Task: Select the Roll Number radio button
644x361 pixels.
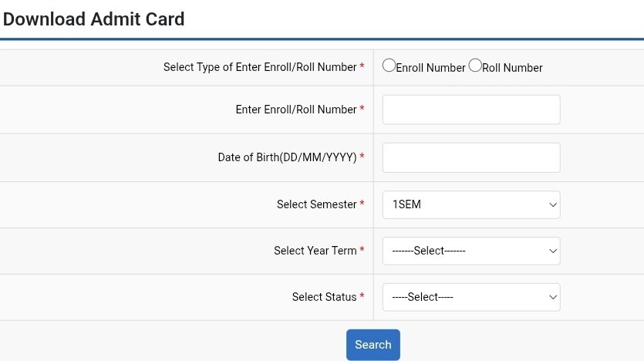Action: pyautogui.click(x=475, y=66)
